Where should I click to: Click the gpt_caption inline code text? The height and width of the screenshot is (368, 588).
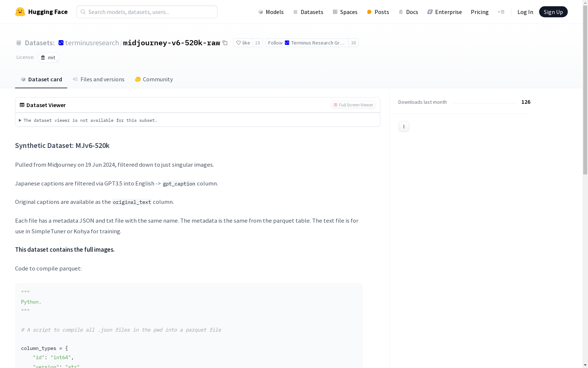click(x=179, y=184)
